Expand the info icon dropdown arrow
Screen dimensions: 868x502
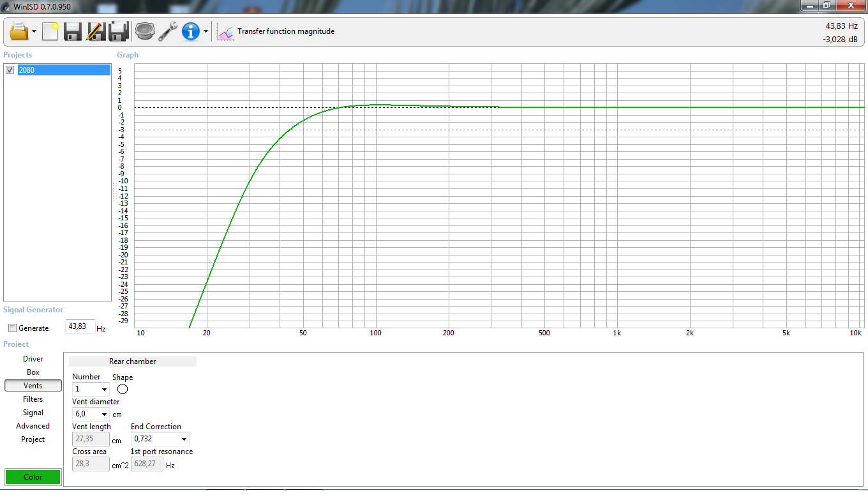(206, 31)
